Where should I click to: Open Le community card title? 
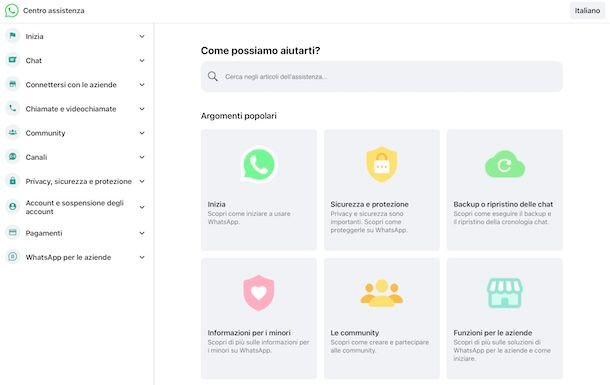(x=355, y=332)
